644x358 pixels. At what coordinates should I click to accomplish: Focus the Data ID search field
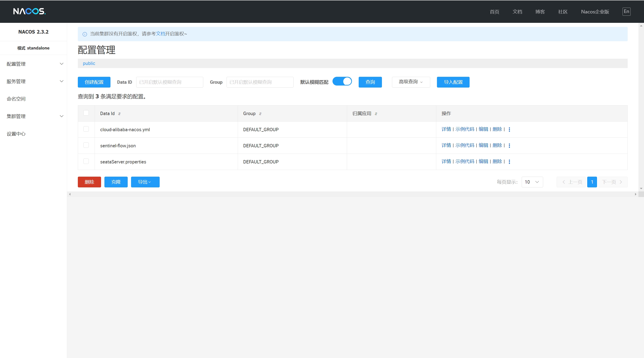[x=169, y=82]
